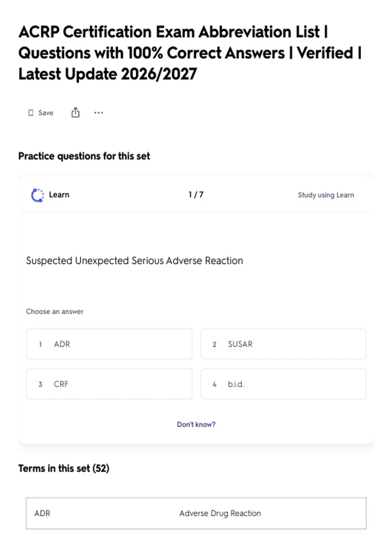
Task: Open Study using Learn link
Action: coord(326,195)
